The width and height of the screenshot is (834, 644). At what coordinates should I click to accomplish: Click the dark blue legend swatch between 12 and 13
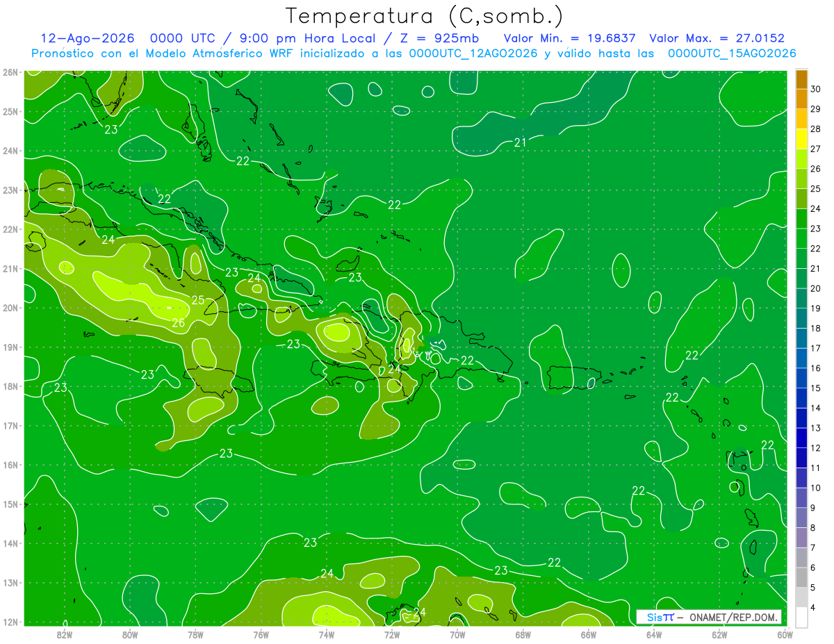pyautogui.click(x=801, y=438)
